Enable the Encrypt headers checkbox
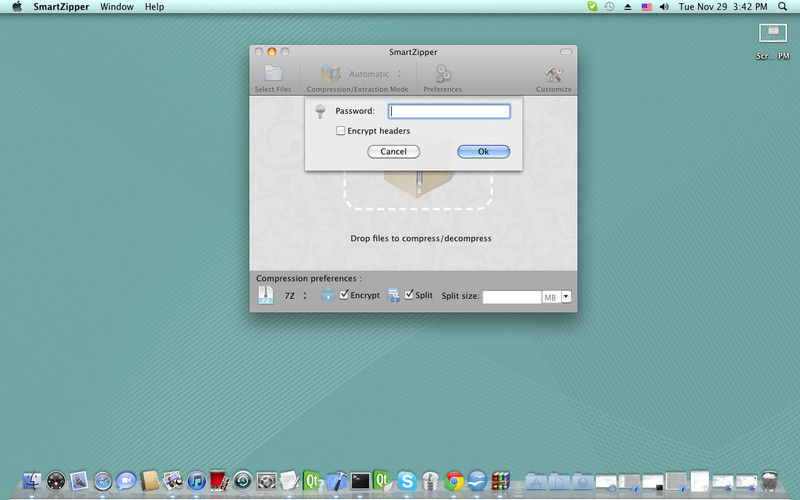The height and width of the screenshot is (500, 800). [341, 131]
